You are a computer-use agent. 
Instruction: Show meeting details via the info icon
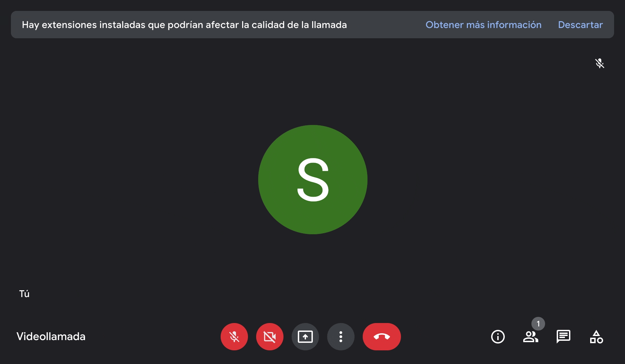coord(498,337)
